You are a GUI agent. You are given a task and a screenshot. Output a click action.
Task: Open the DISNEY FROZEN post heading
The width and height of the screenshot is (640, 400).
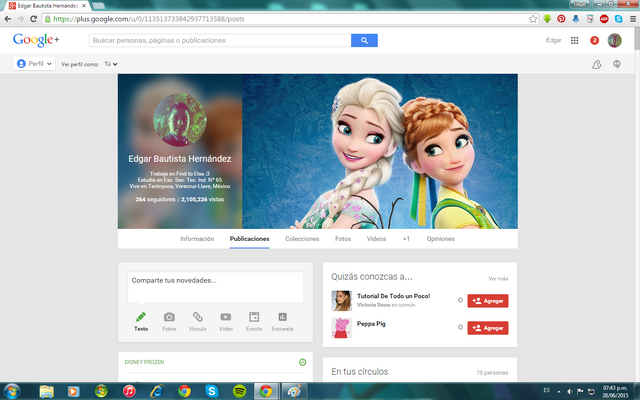point(144,362)
